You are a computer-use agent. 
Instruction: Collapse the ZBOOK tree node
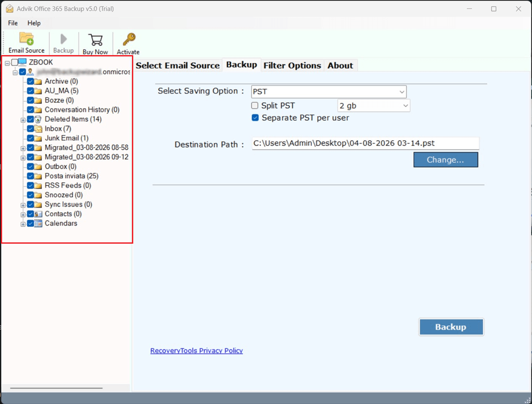pos(7,63)
